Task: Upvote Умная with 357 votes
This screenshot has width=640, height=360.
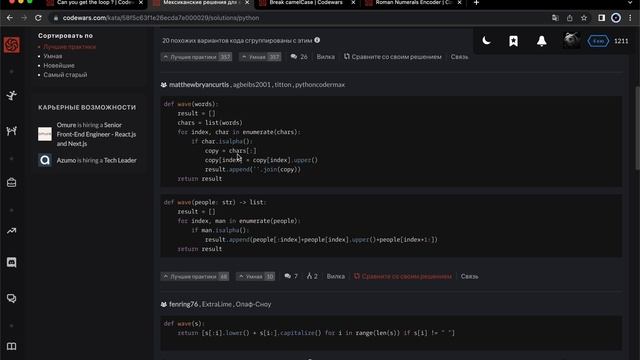Action: pos(260,57)
